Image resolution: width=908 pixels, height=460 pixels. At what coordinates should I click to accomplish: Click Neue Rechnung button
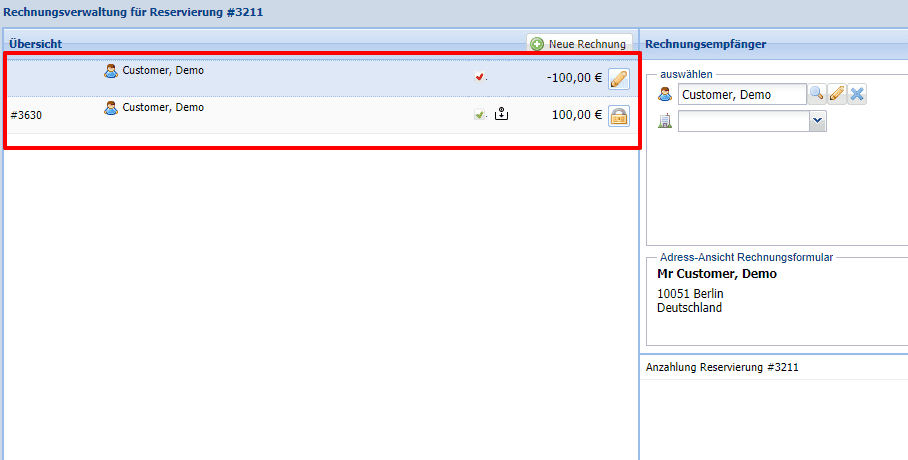579,44
